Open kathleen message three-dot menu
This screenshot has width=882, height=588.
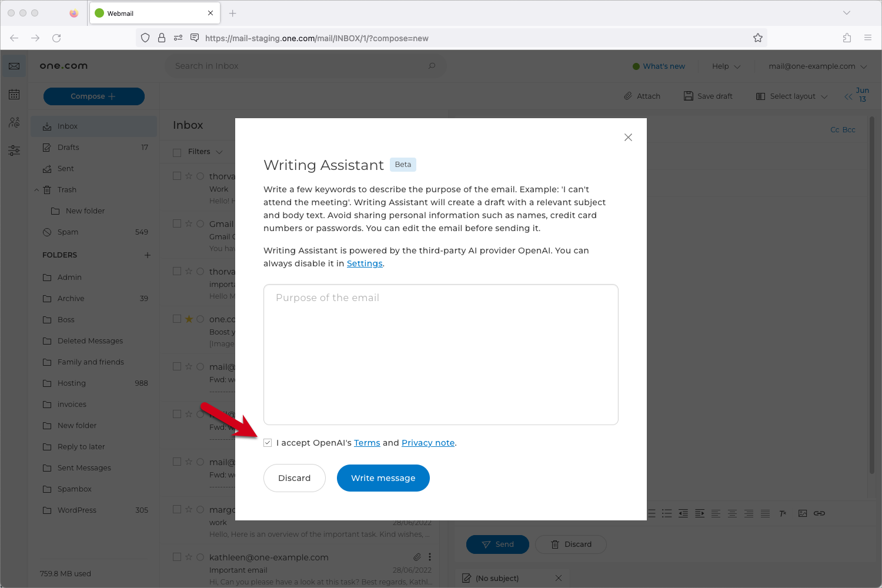[430, 557]
